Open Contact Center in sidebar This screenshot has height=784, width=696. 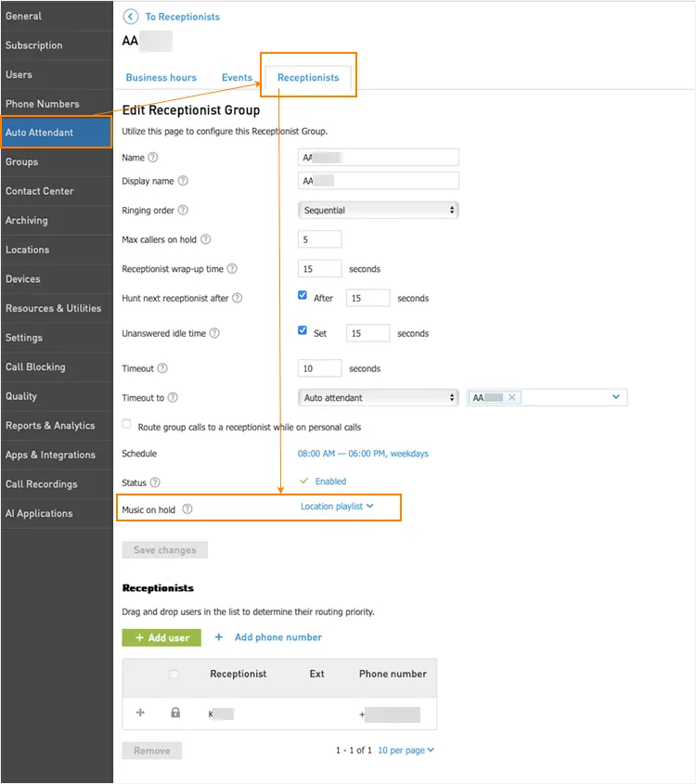coord(57,191)
